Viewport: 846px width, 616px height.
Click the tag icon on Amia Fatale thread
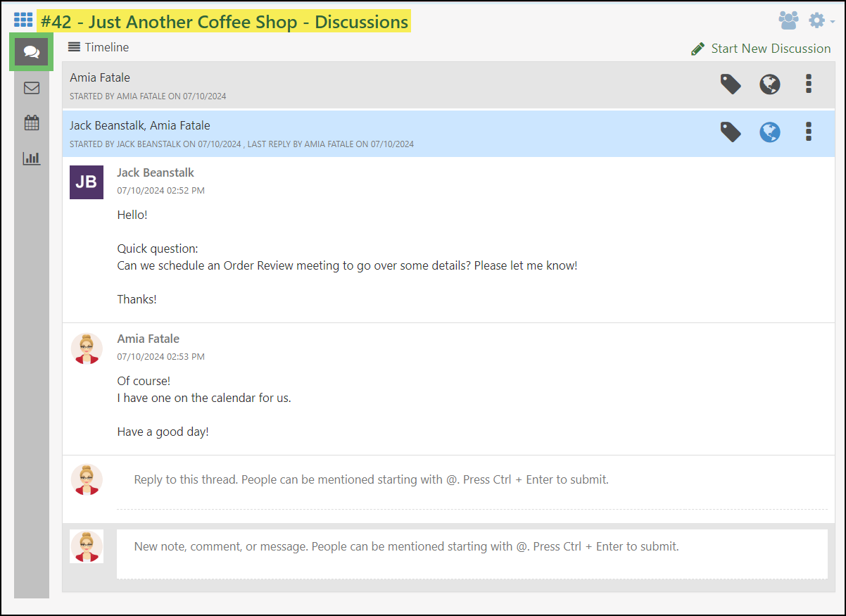[731, 84]
